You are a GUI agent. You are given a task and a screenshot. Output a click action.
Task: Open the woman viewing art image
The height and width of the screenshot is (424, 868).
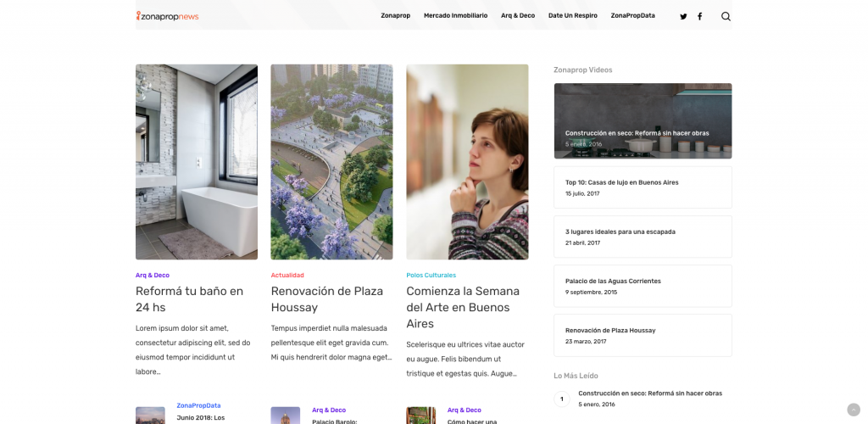(467, 162)
